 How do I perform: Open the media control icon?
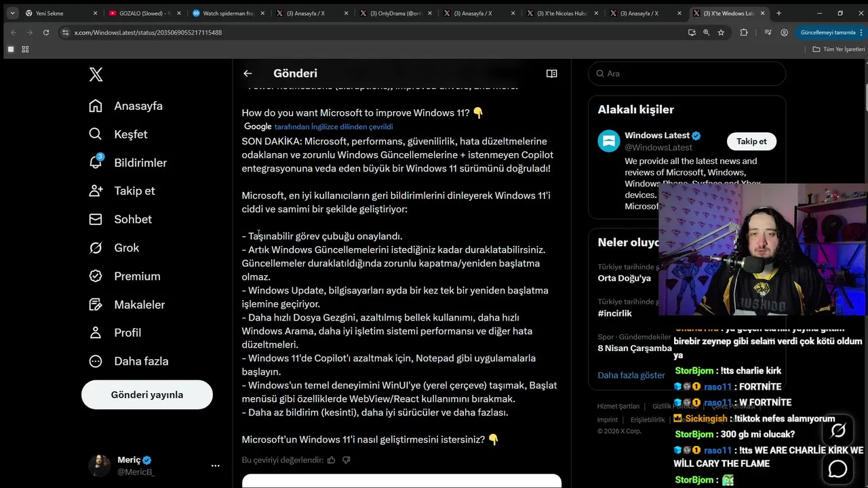[x=768, y=32]
